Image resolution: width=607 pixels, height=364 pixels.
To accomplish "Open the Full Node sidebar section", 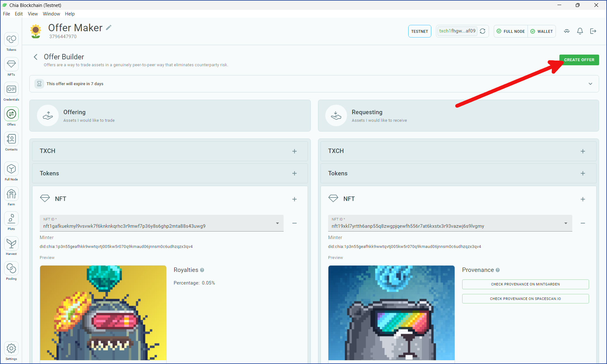I will tap(11, 172).
